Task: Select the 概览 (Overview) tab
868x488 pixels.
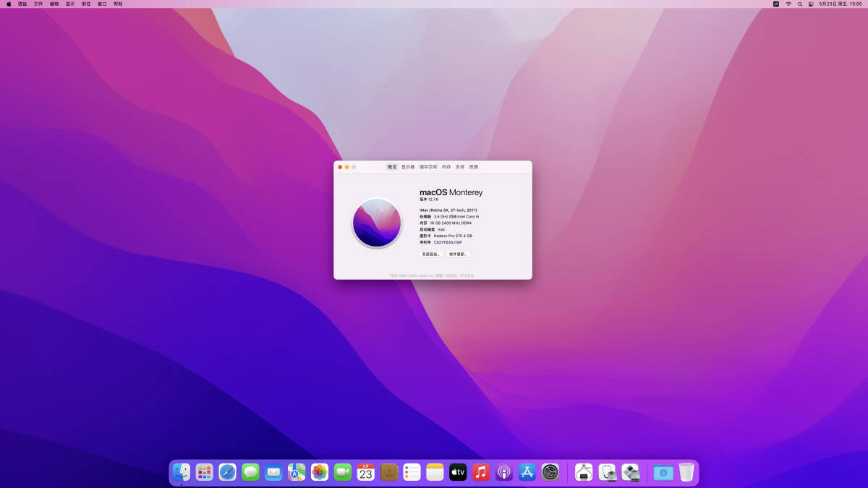Action: click(392, 167)
